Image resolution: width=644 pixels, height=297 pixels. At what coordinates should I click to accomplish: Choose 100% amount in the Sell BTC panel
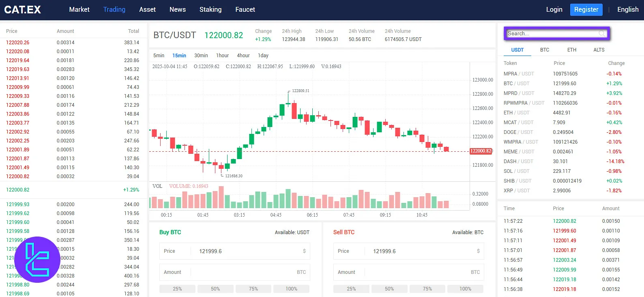coord(465,289)
